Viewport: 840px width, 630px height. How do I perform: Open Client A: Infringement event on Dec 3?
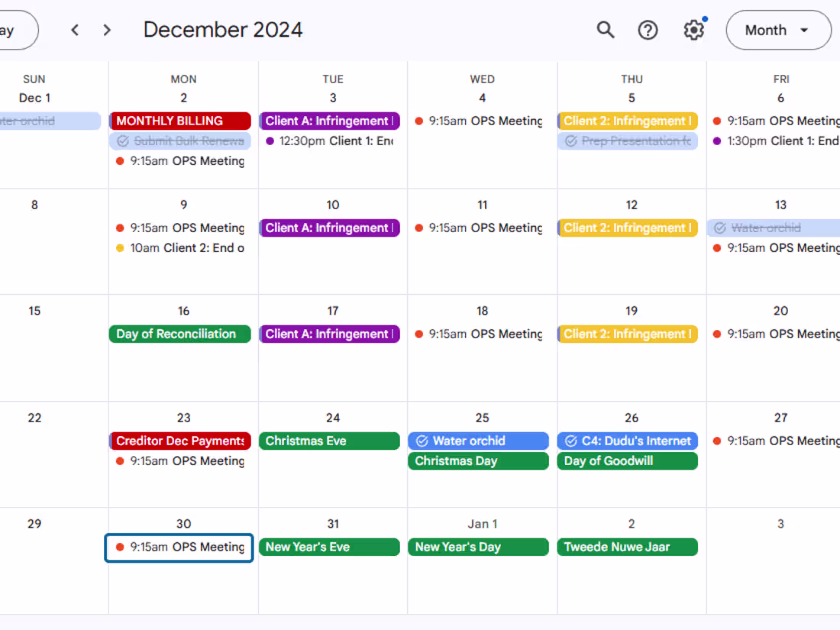click(329, 121)
